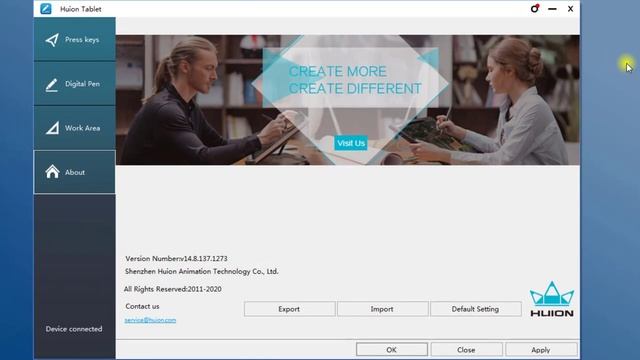Click the Import settings button
Viewport: 640px width, 360px height.
pyautogui.click(x=382, y=309)
